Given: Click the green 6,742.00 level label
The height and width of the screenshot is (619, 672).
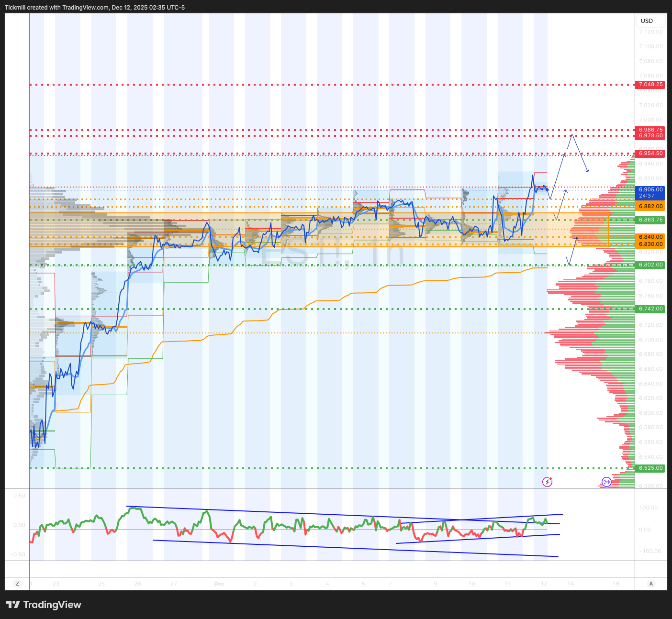Looking at the screenshot, I should click(x=650, y=309).
